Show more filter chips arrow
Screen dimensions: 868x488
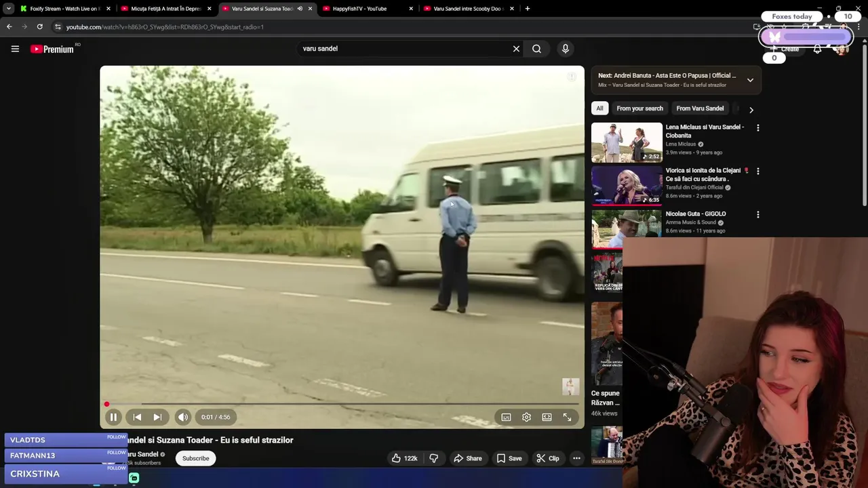(751, 109)
